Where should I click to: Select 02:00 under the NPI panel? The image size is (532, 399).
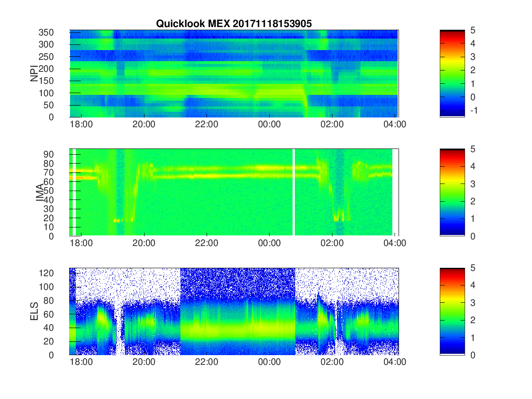(332, 125)
